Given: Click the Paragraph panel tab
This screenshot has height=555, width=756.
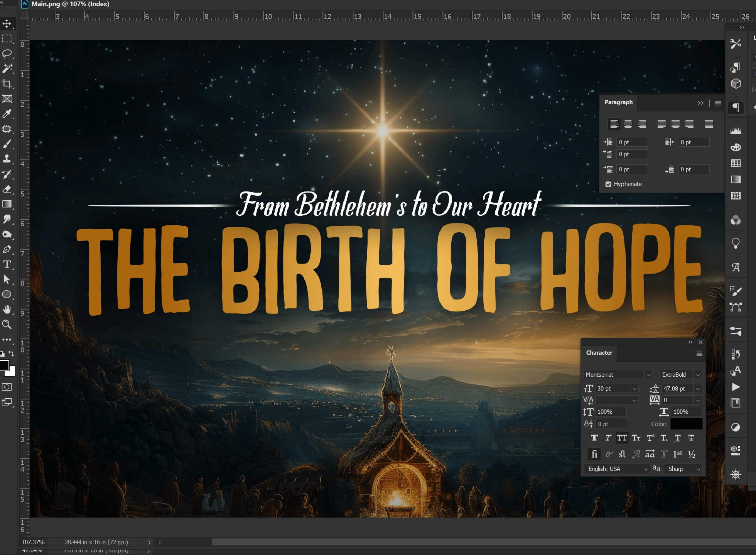Looking at the screenshot, I should [x=618, y=102].
